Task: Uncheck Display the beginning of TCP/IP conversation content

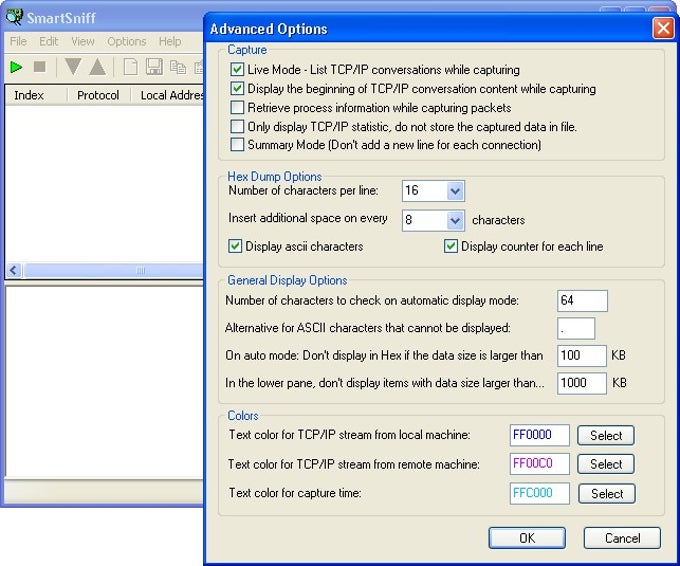Action: click(237, 88)
